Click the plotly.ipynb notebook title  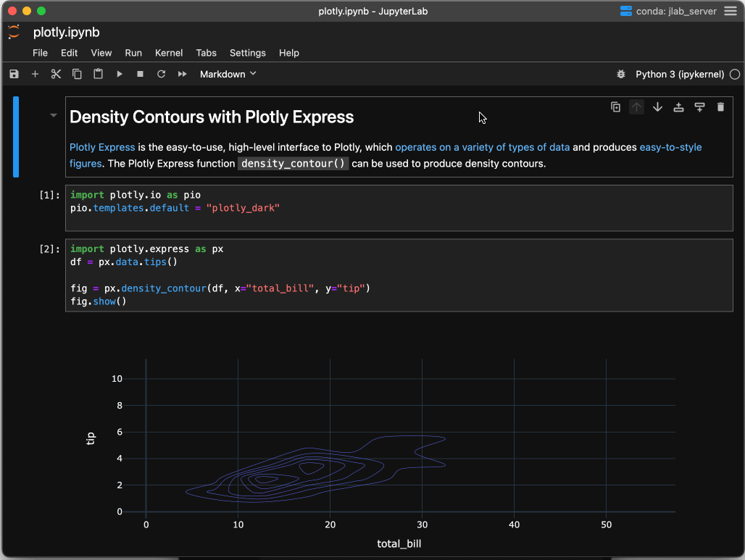click(x=67, y=33)
